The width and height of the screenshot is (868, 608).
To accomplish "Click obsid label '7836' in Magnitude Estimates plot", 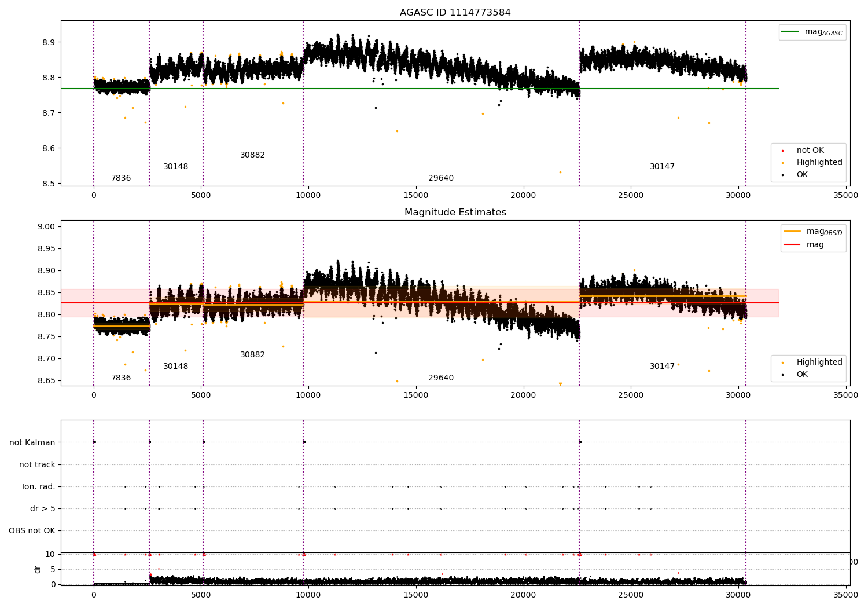I will [121, 378].
